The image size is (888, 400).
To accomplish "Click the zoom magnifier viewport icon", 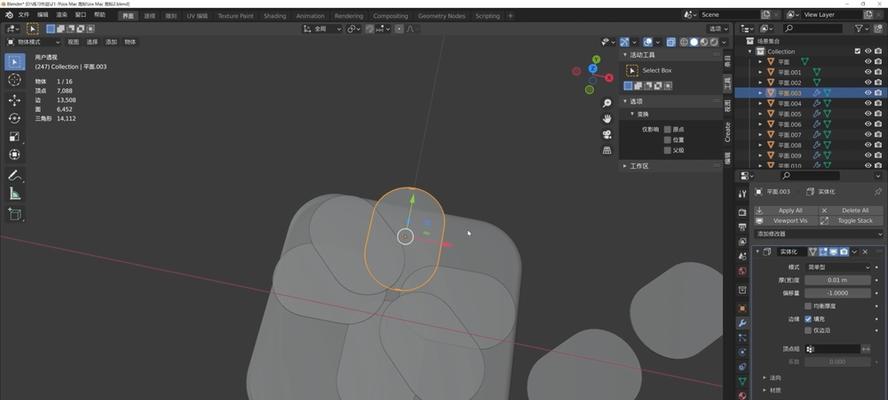I will (x=607, y=103).
